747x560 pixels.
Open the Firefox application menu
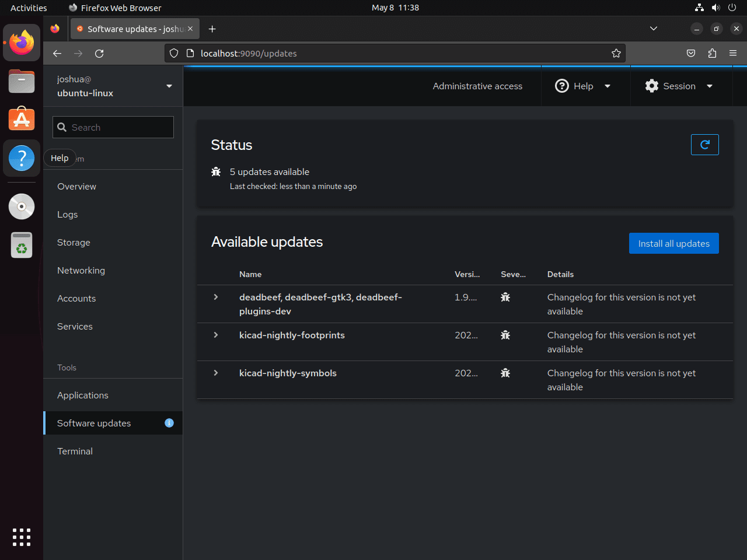coord(733,53)
